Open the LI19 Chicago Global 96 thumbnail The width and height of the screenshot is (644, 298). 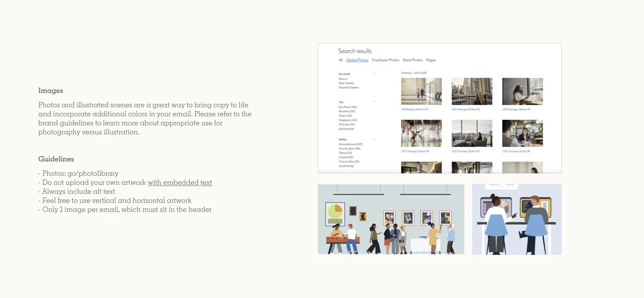click(x=522, y=133)
